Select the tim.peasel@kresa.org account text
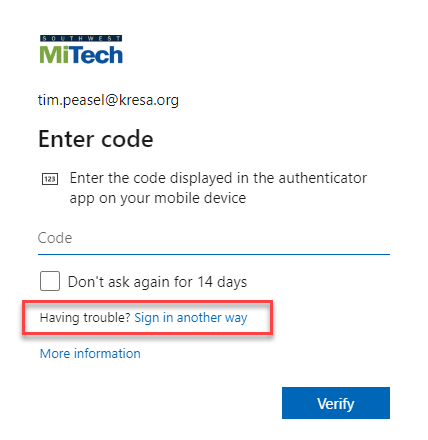This screenshot has width=428, height=440. pos(108,100)
